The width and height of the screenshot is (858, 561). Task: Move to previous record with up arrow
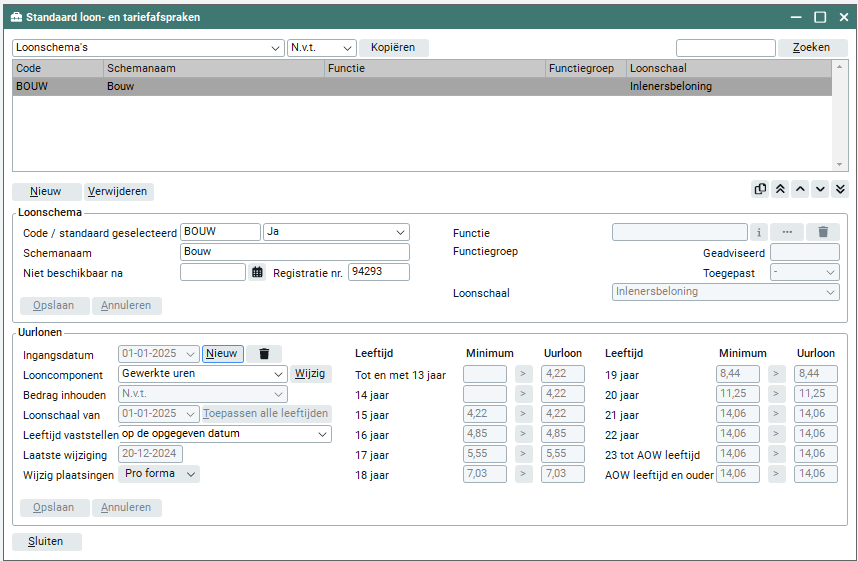pos(800,189)
